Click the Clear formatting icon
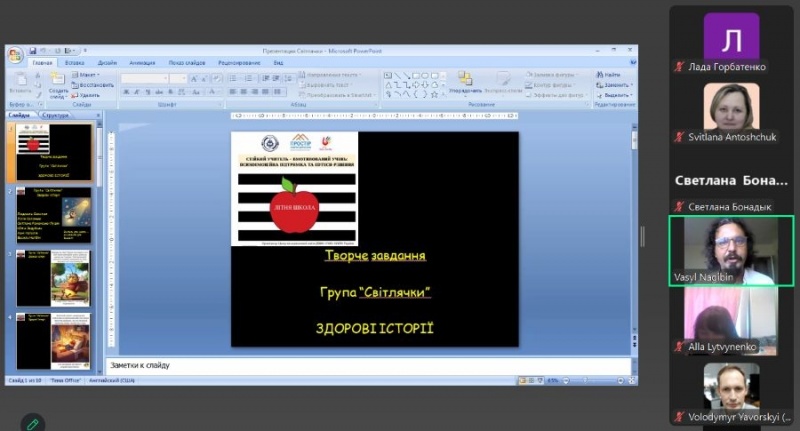 click(217, 79)
